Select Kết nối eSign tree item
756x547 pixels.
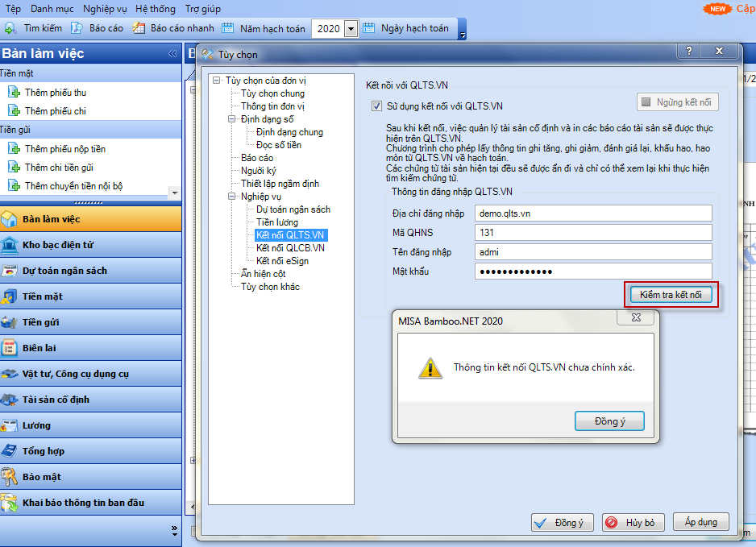tap(283, 261)
